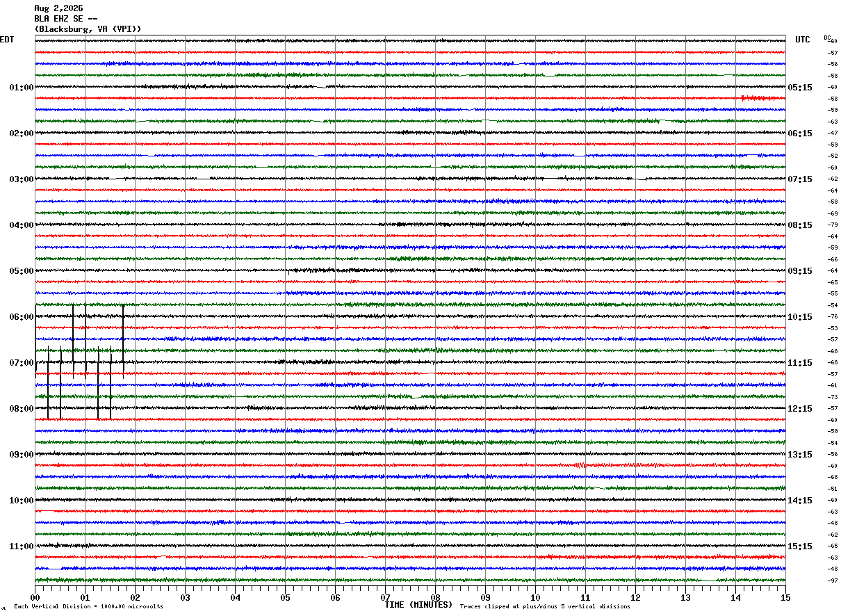Click the 06:00 EDT time label
Viewport: 841px width, 616px height.
22,317
